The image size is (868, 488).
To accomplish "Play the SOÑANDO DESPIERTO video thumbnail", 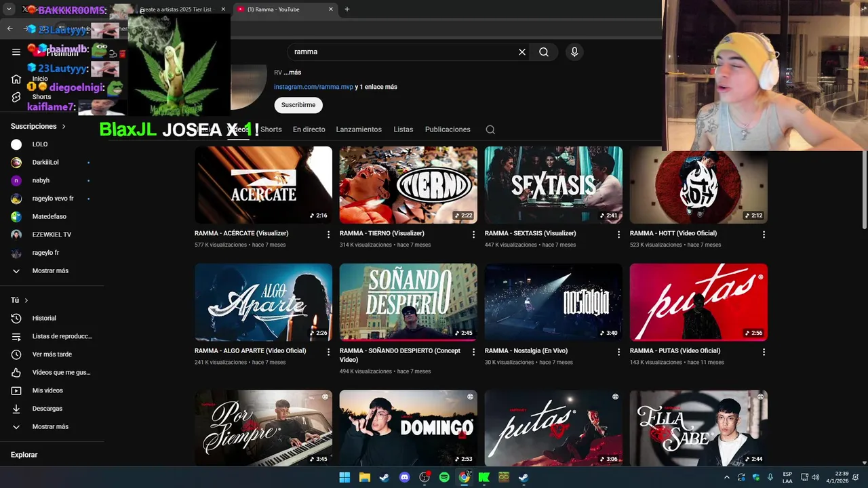I will point(408,302).
